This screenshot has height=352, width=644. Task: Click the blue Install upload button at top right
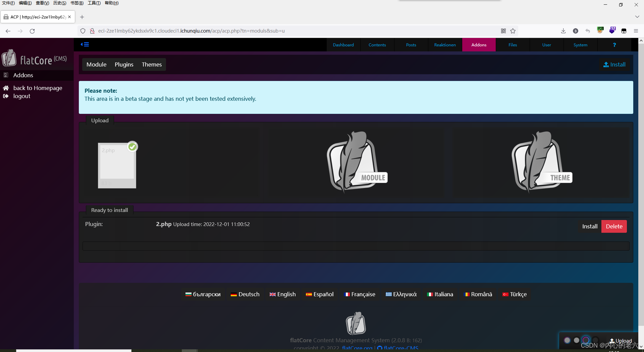tap(614, 64)
